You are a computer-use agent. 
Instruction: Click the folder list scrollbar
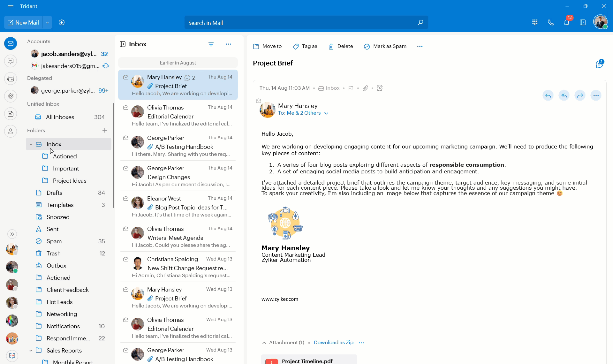click(x=114, y=155)
